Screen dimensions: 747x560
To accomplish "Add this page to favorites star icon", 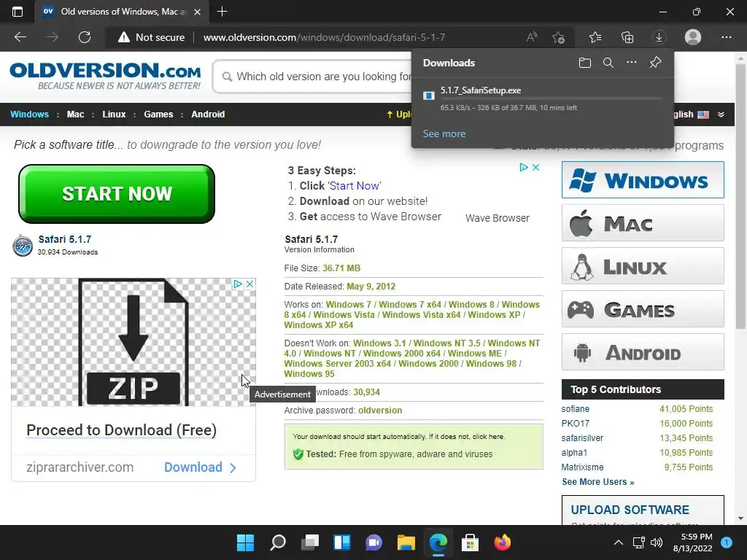I will pos(558,37).
